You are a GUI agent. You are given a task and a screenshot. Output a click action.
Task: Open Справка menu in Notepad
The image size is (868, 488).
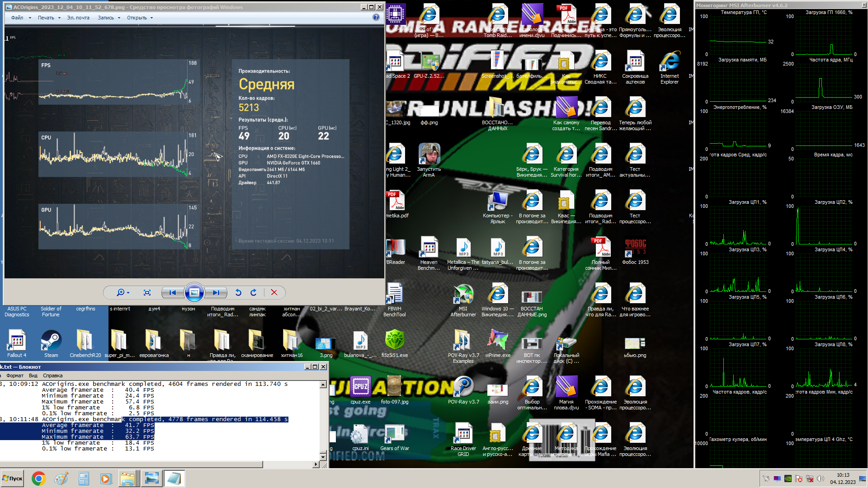coord(53,375)
